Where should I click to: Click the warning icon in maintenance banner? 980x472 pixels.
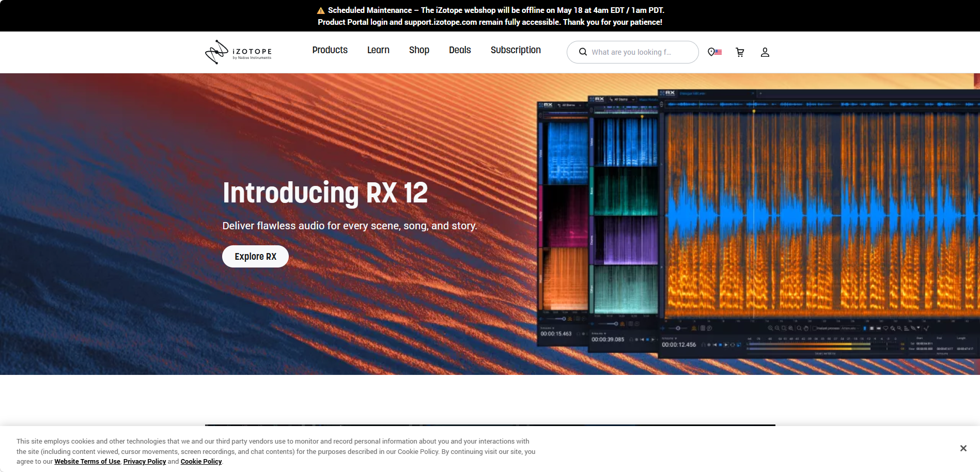(321, 10)
